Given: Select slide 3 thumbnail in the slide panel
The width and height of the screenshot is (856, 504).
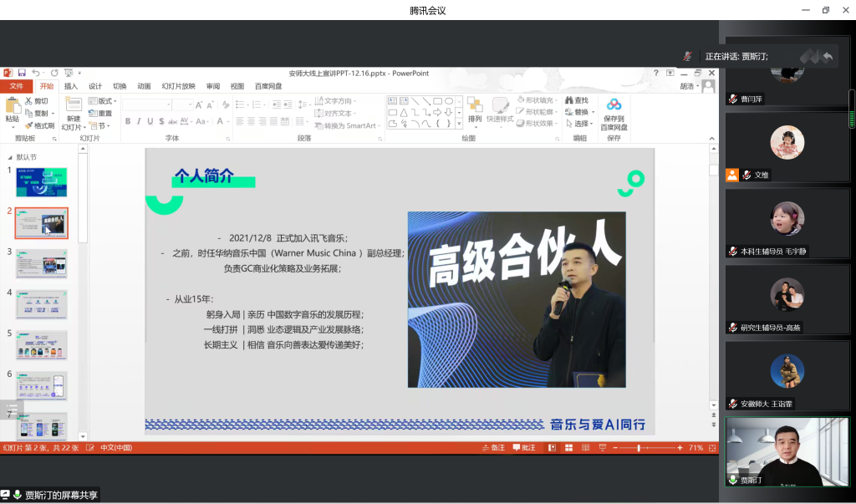Looking at the screenshot, I should (x=42, y=263).
